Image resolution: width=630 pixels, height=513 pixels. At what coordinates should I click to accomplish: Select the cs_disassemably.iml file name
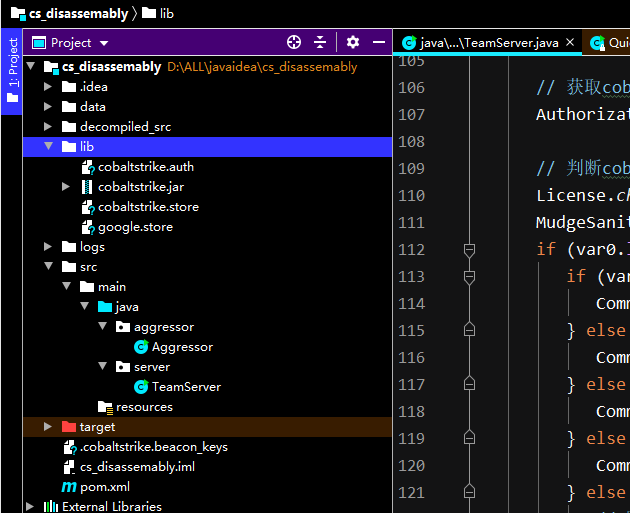tap(137, 467)
